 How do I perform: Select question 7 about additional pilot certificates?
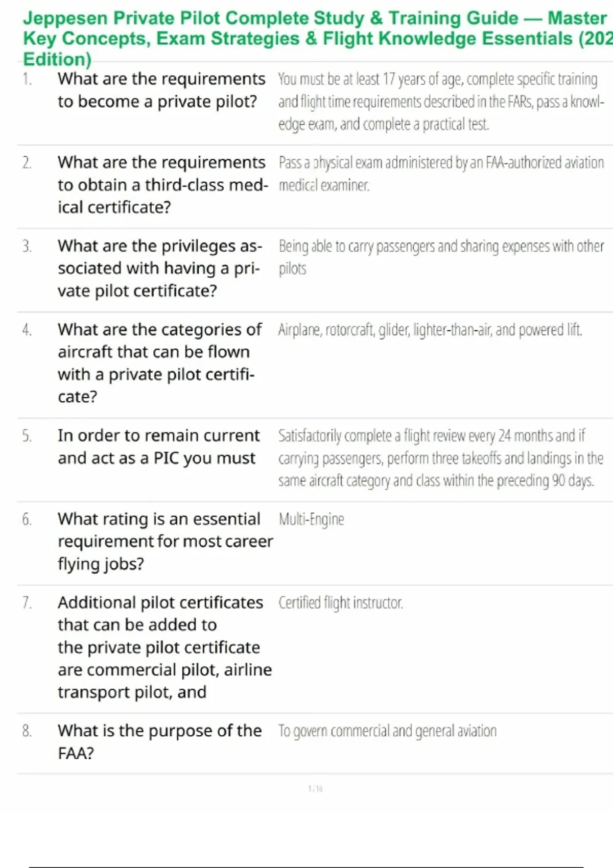164,647
